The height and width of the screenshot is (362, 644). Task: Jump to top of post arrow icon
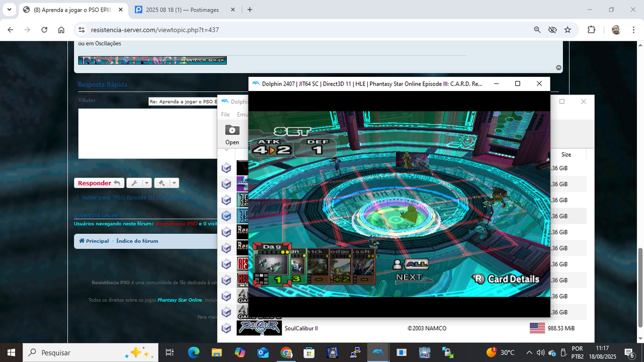tap(558, 67)
